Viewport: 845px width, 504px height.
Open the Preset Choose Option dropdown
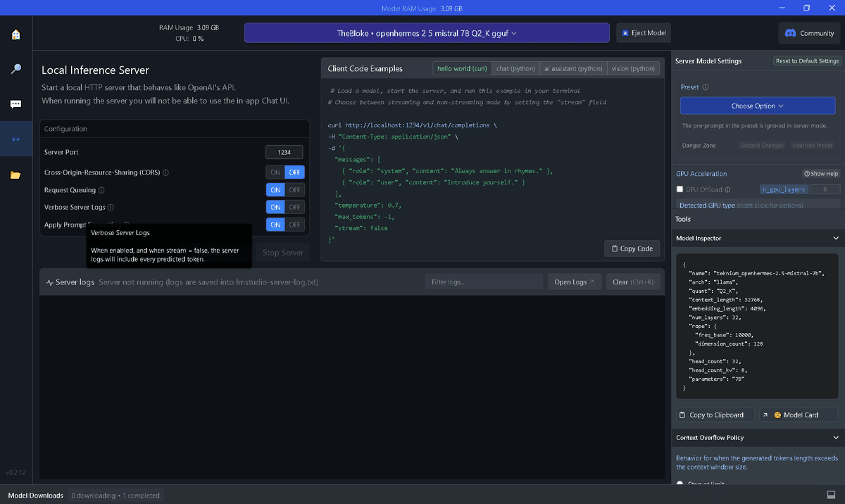point(758,106)
